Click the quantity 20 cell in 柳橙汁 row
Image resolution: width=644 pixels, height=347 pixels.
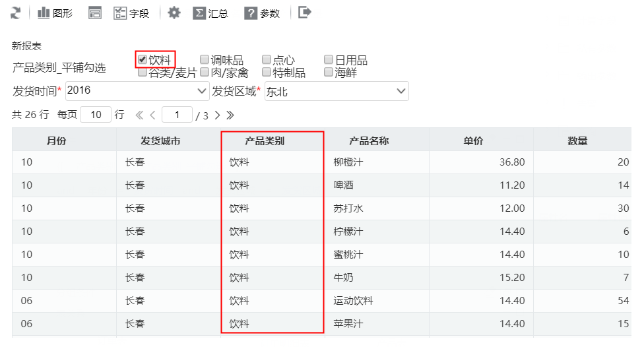[x=583, y=162]
